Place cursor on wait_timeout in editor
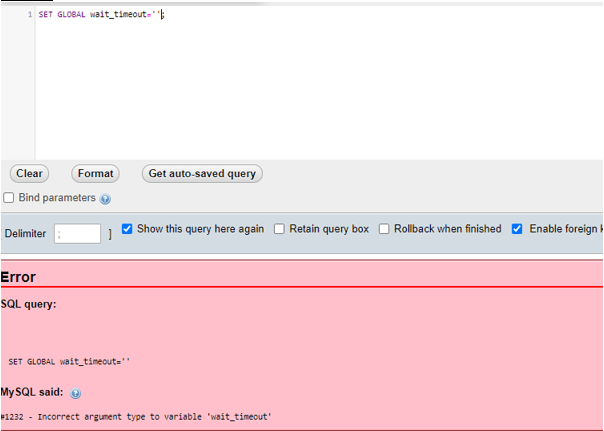 [118, 15]
